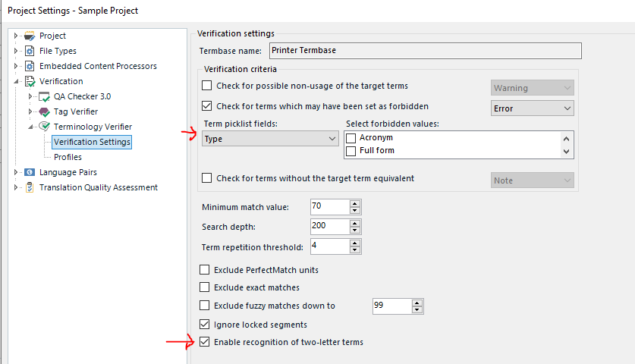Image resolution: width=635 pixels, height=364 pixels.
Task: Expand the Language Pairs node
Action: tap(16, 172)
